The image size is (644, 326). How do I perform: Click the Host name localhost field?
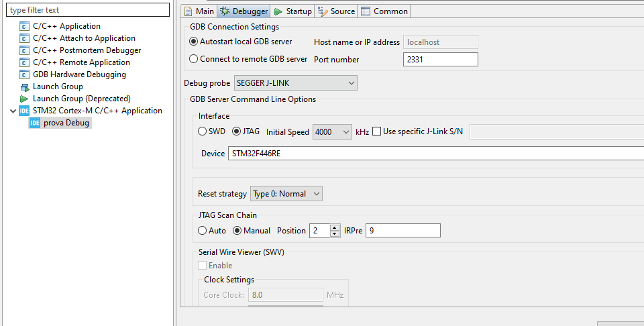pos(441,42)
